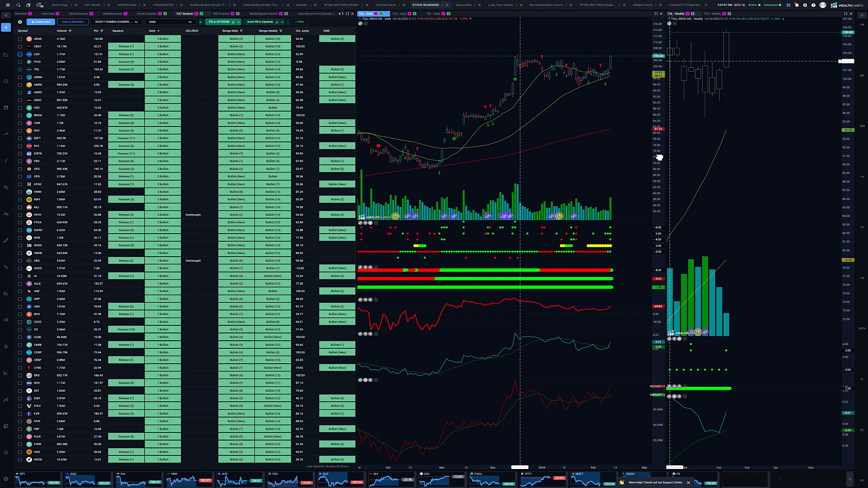The width and height of the screenshot is (868, 488).
Task: Click the blue plus button in left sidebar
Action: (6, 28)
